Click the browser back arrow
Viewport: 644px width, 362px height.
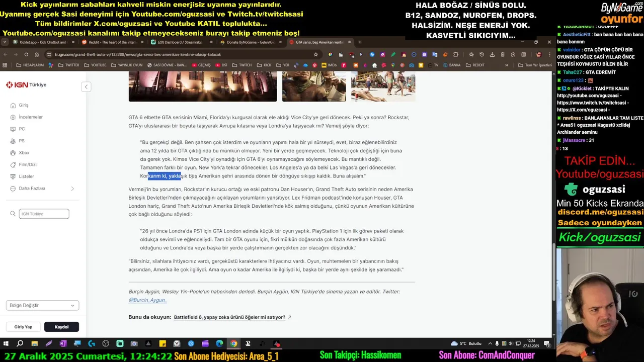coord(5,54)
